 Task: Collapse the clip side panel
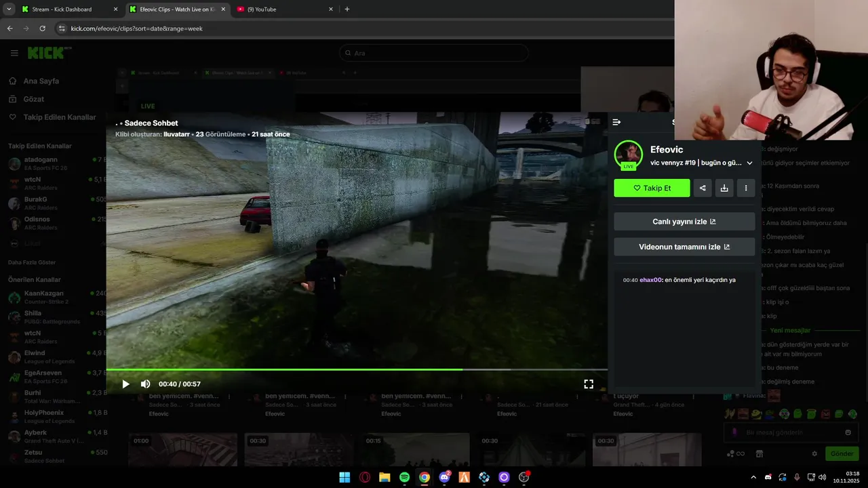click(x=616, y=122)
